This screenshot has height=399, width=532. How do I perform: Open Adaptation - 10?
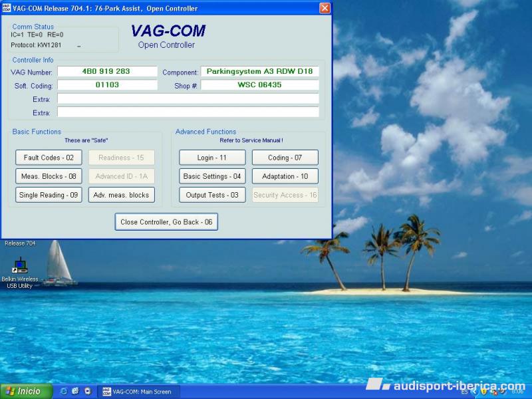285,176
